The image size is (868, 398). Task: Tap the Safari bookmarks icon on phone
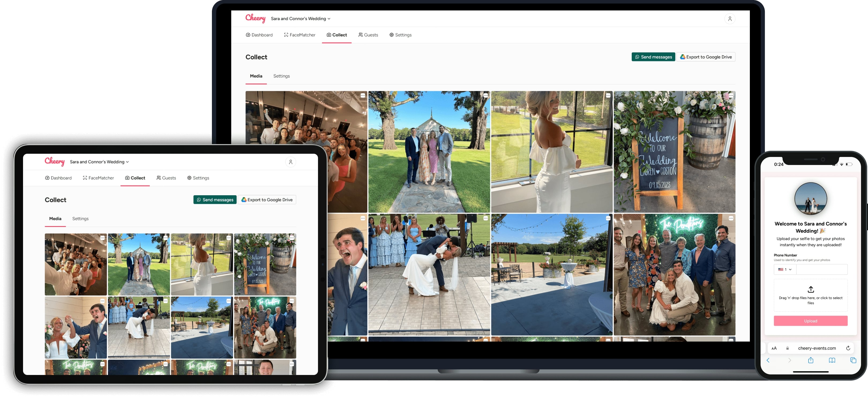click(832, 360)
